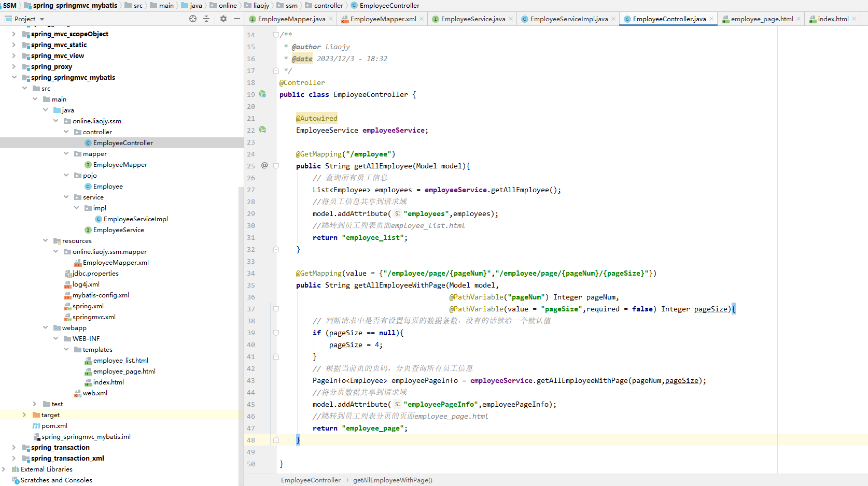Screen dimensions: 868x486
Task: Expand spring_mvc_scopeObject module
Action: tap(14, 34)
